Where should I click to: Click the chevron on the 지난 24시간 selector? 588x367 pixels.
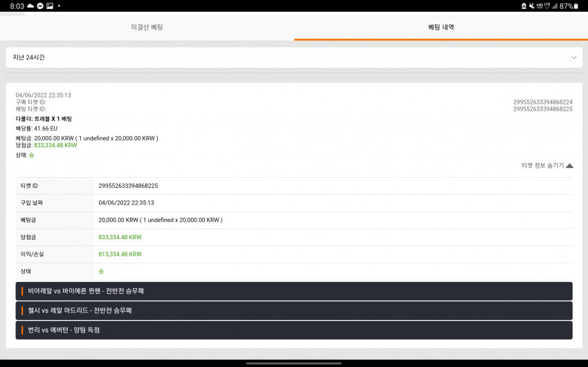click(x=573, y=57)
